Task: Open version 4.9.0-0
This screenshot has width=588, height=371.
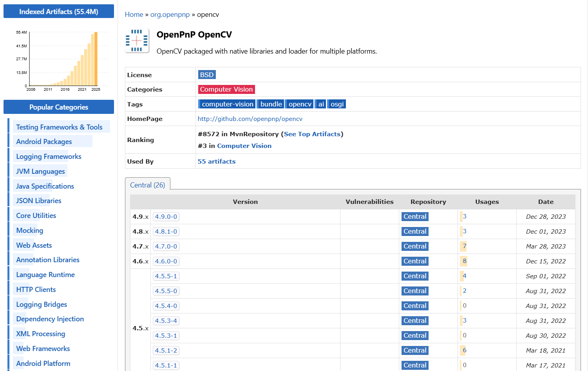Action: (166, 216)
